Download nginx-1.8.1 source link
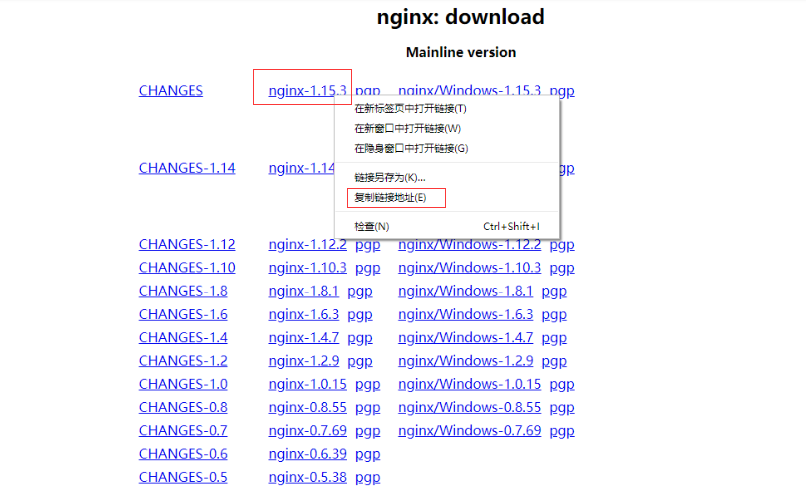Screen dimensions: 806x501 tap(303, 291)
